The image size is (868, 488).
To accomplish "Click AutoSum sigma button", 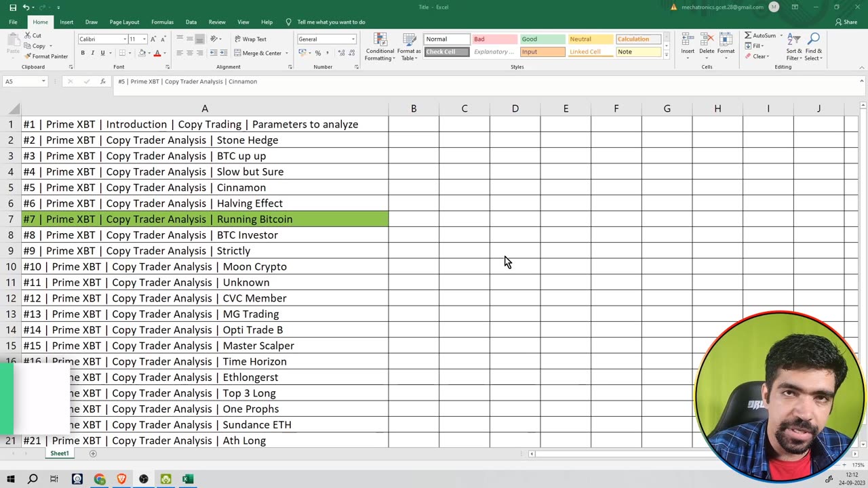I will click(x=760, y=35).
